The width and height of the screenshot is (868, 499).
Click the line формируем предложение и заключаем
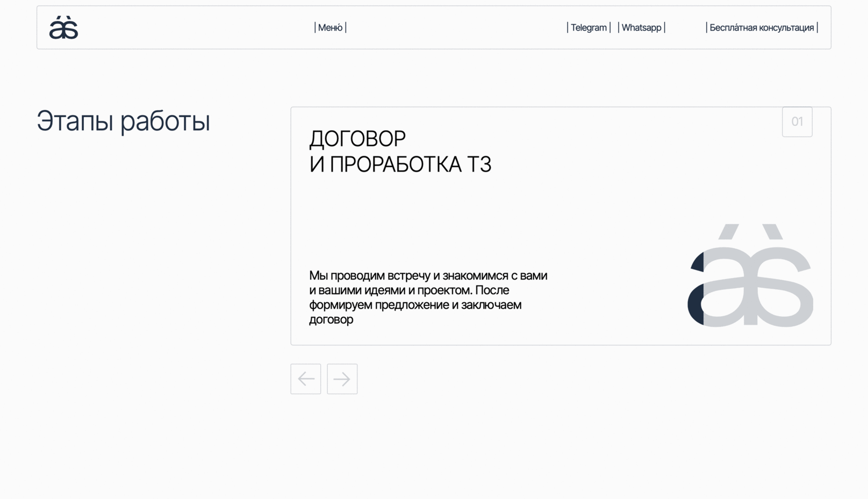(x=415, y=305)
